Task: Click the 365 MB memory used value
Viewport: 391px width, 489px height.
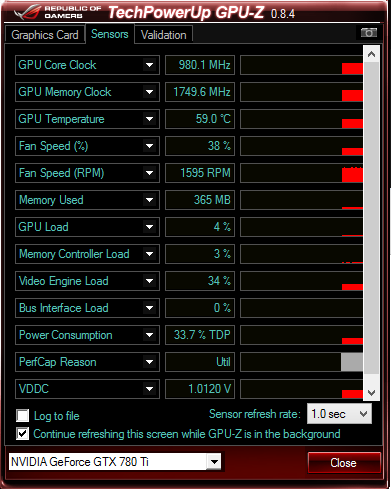Action: [x=200, y=200]
